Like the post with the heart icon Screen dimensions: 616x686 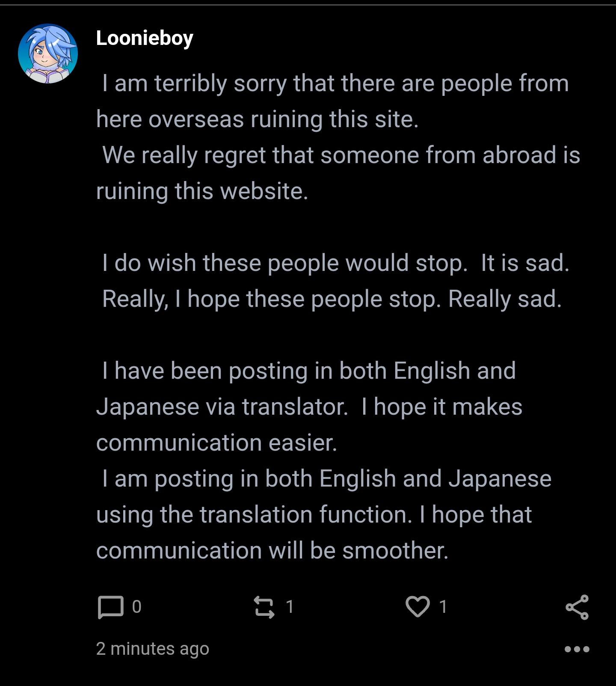click(417, 607)
